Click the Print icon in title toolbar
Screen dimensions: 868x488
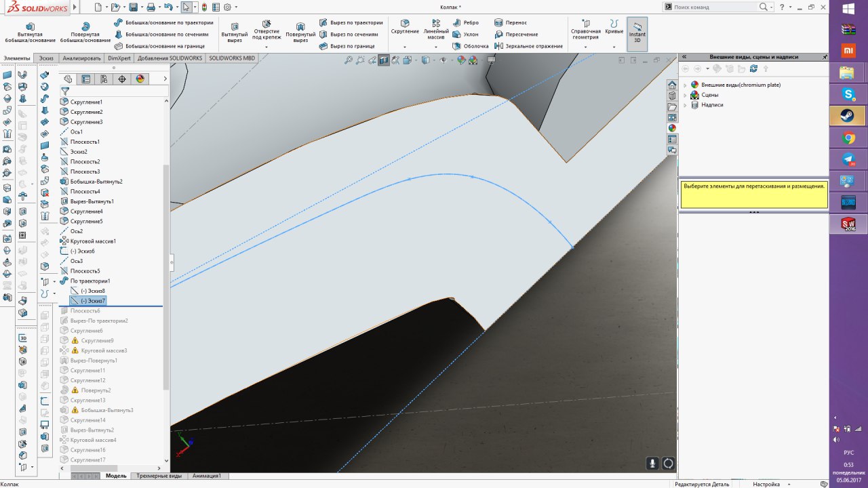coord(151,7)
